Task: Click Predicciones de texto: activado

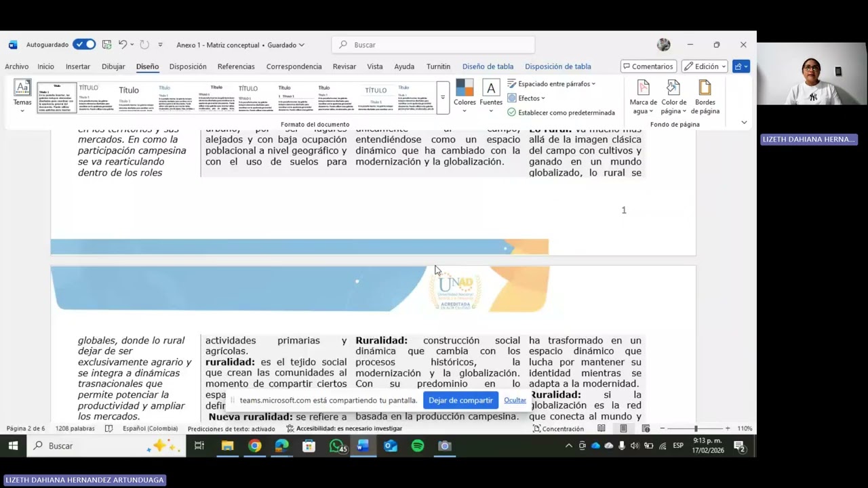Action: coord(231,428)
